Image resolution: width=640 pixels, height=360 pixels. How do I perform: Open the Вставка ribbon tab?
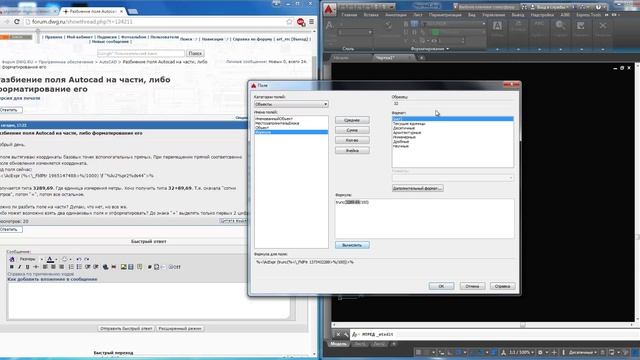[371, 15]
